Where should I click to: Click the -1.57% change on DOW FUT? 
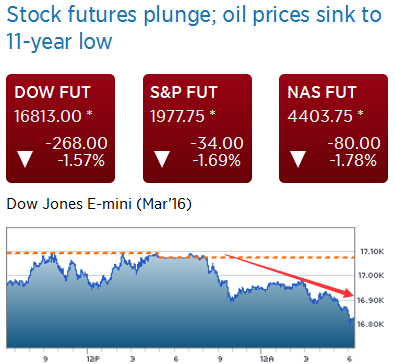tap(81, 161)
